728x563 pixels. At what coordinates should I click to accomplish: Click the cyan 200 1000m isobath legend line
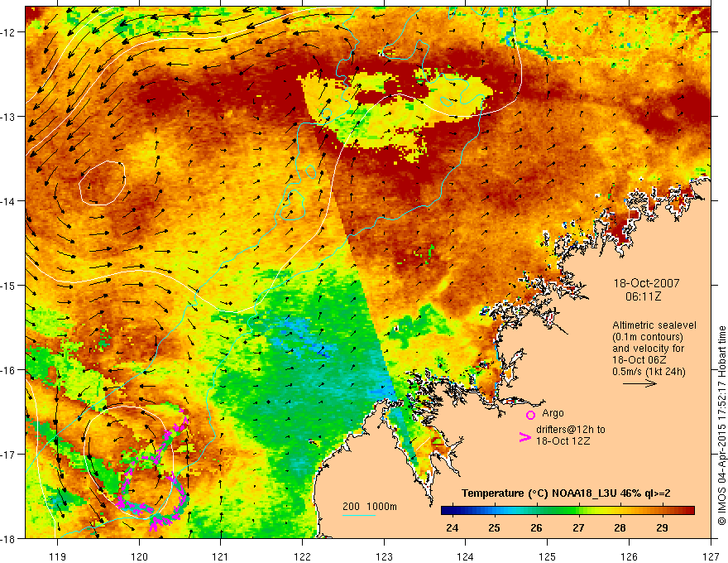tap(359, 515)
